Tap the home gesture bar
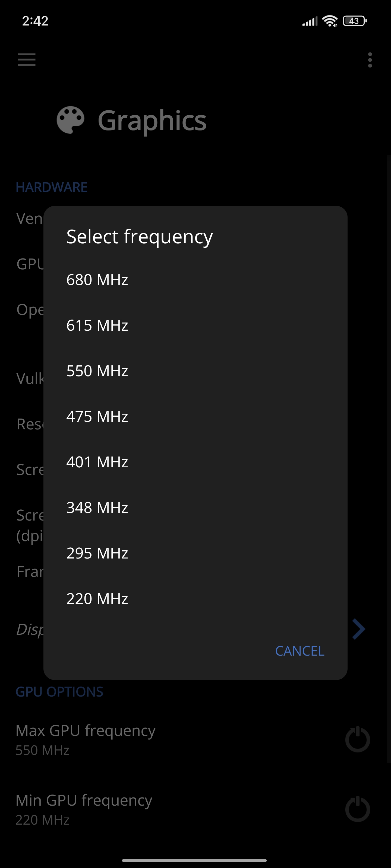 [195, 860]
